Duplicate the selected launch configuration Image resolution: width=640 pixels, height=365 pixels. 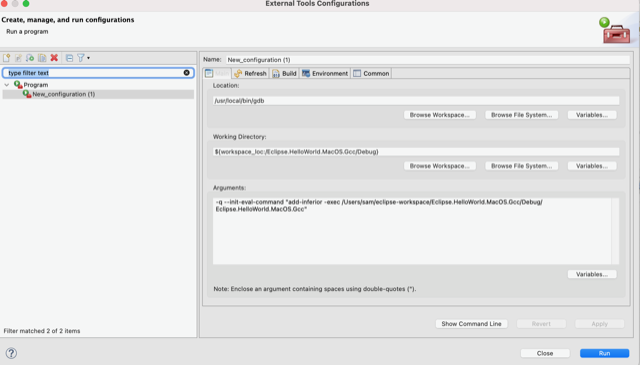(42, 58)
